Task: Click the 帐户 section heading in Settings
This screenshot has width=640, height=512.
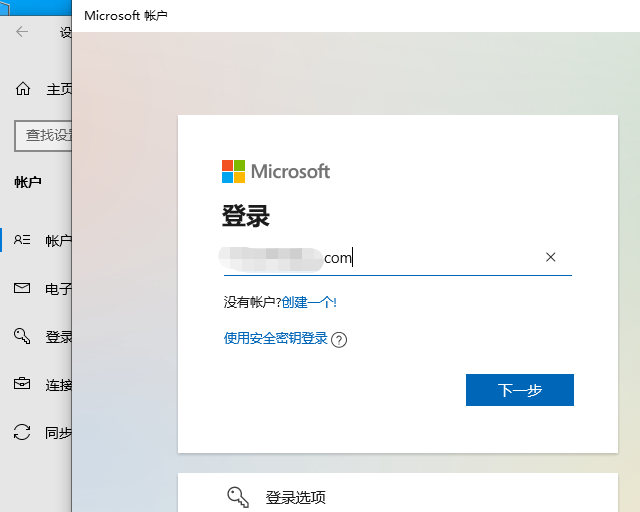Action: (x=28, y=182)
